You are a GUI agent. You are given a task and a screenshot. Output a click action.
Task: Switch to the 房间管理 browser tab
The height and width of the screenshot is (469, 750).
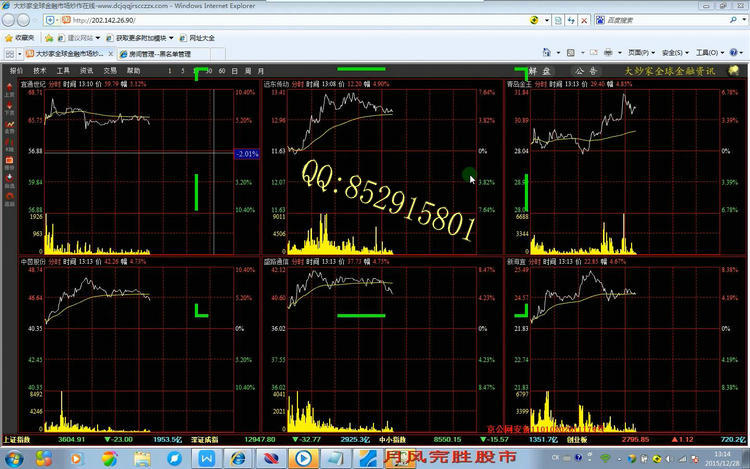[x=160, y=52]
